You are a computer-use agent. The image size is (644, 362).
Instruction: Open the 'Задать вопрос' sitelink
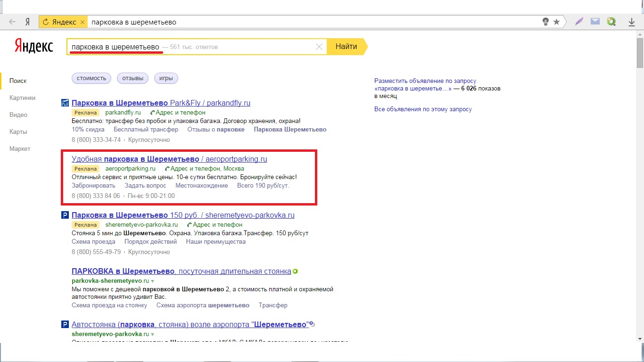point(145,186)
